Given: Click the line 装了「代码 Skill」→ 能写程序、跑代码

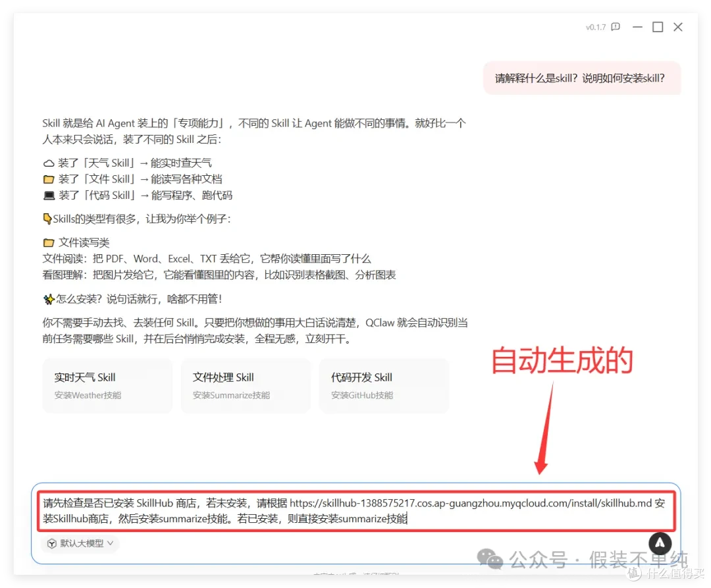Looking at the screenshot, I should tap(138, 196).
